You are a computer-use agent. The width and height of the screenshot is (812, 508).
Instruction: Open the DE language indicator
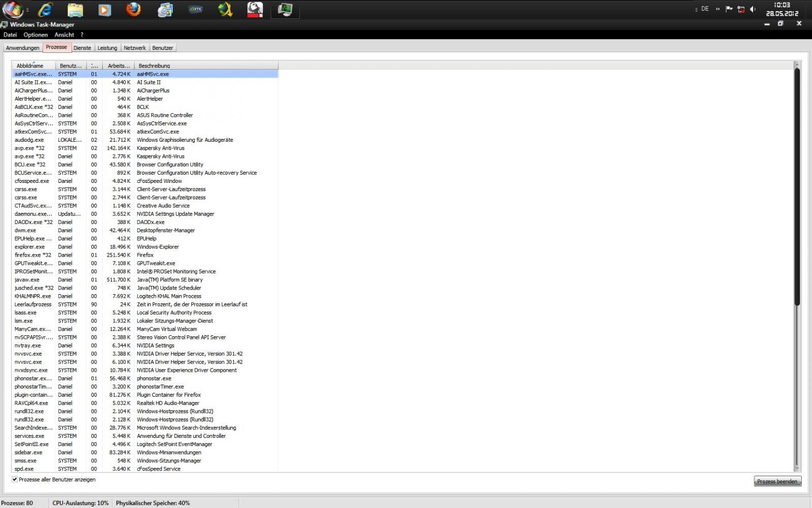click(x=705, y=9)
